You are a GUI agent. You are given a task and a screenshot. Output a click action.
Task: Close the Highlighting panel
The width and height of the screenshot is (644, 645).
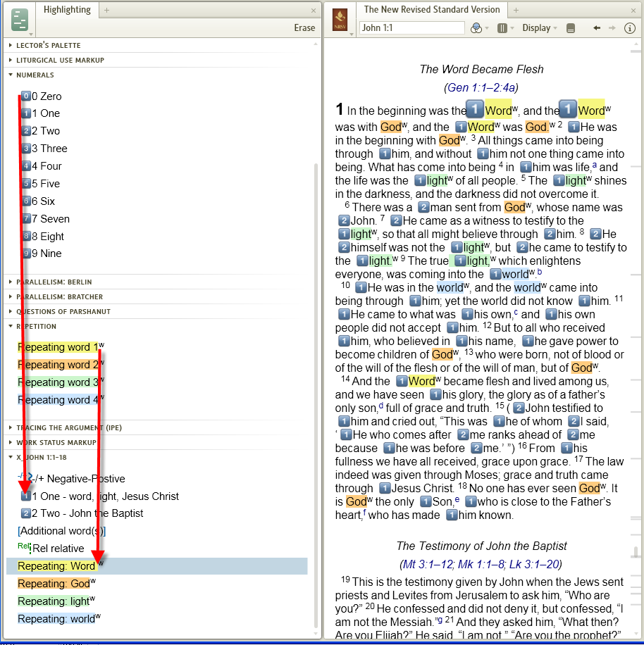coord(314,11)
